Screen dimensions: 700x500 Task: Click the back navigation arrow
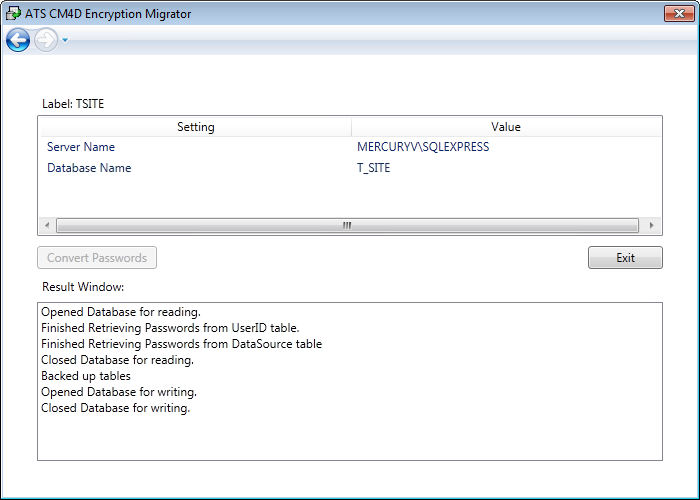18,40
